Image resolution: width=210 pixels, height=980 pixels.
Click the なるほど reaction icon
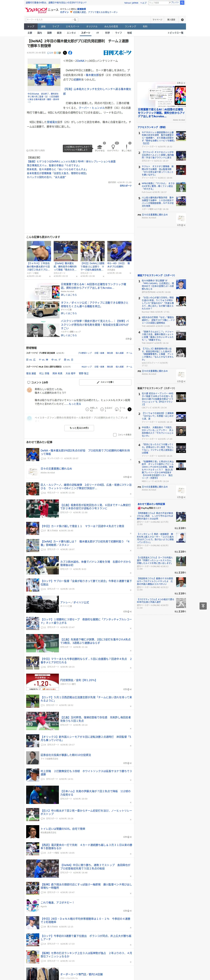pos(102,409)
